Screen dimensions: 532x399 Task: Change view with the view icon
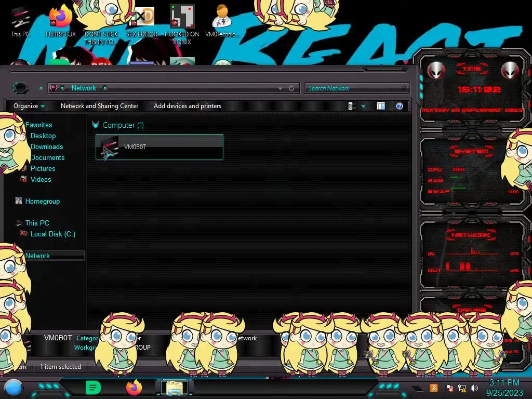352,106
